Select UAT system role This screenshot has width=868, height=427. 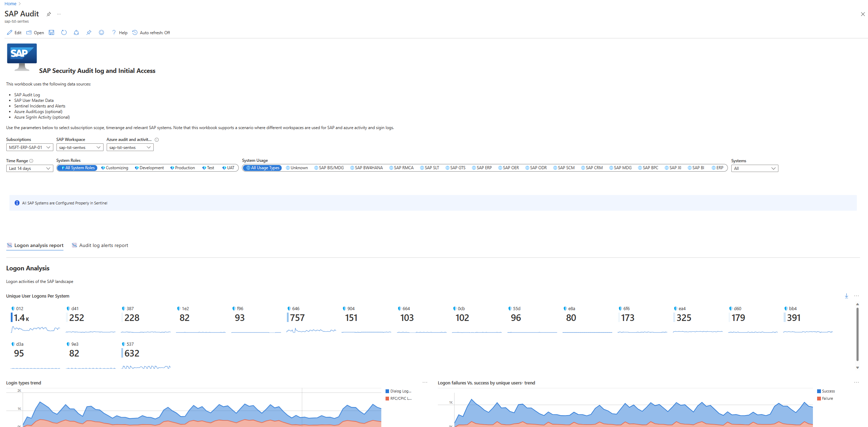pos(228,168)
